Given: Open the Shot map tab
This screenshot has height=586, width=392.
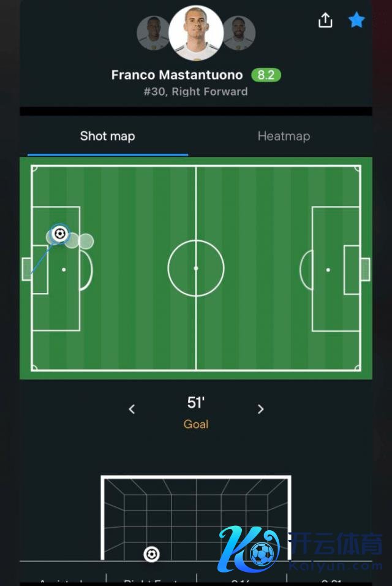Looking at the screenshot, I should tap(107, 136).
